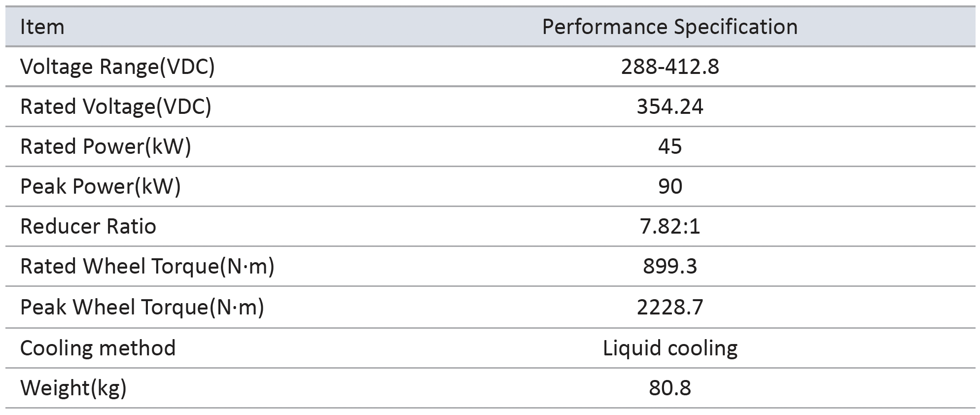Click the Item column header
Screen dimensions: 980x415
[42, 27]
